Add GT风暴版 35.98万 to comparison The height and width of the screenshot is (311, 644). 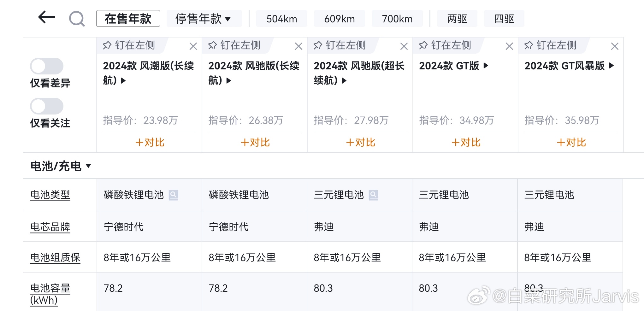(571, 143)
